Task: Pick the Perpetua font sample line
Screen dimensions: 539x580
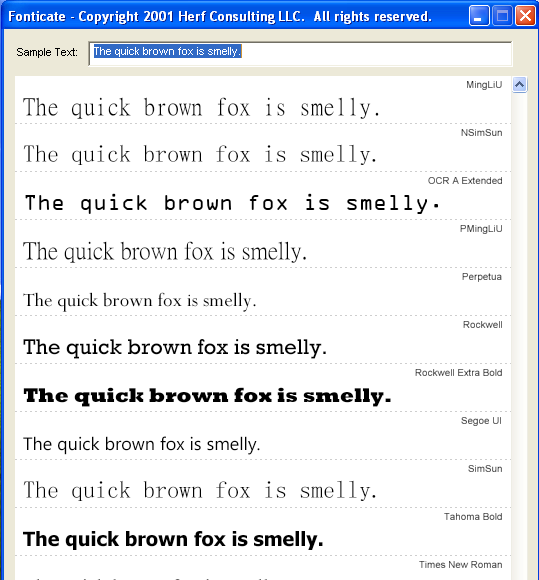Action: (263, 292)
